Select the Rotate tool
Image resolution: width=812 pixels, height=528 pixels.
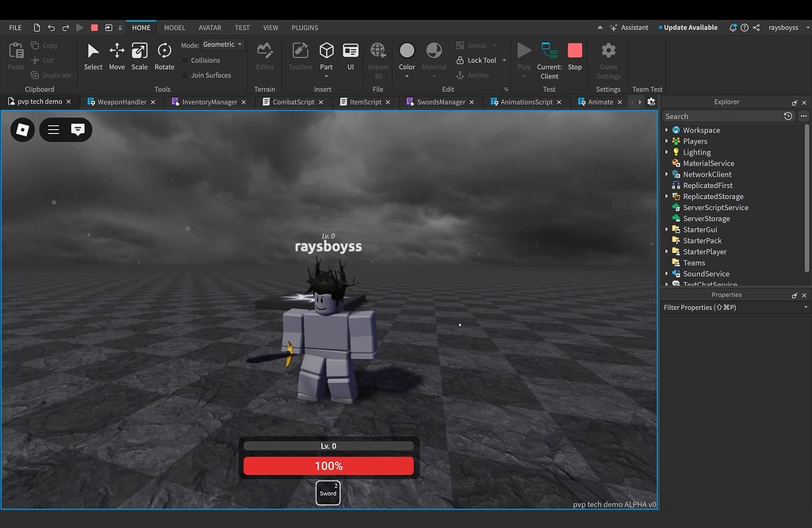[164, 56]
